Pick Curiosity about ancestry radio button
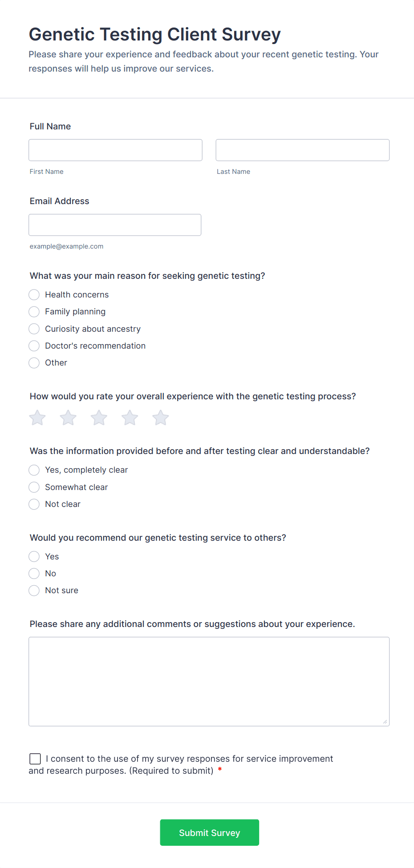 34,329
